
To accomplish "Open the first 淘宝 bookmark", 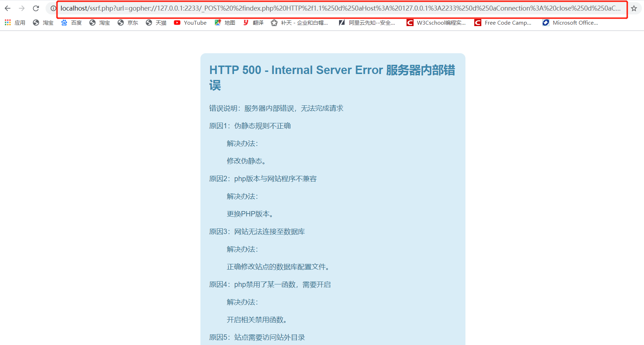I will click(43, 23).
